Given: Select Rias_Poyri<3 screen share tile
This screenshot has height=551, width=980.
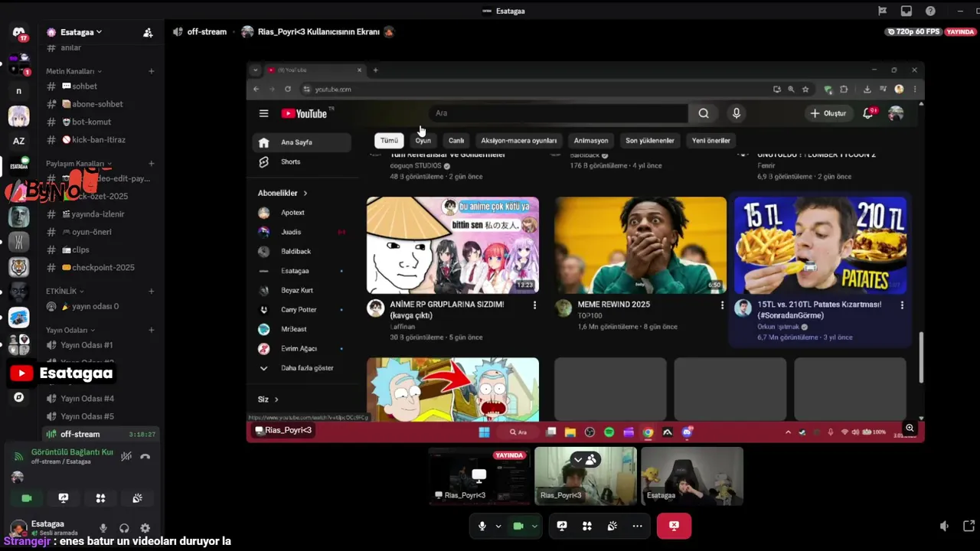Looking at the screenshot, I should [479, 476].
